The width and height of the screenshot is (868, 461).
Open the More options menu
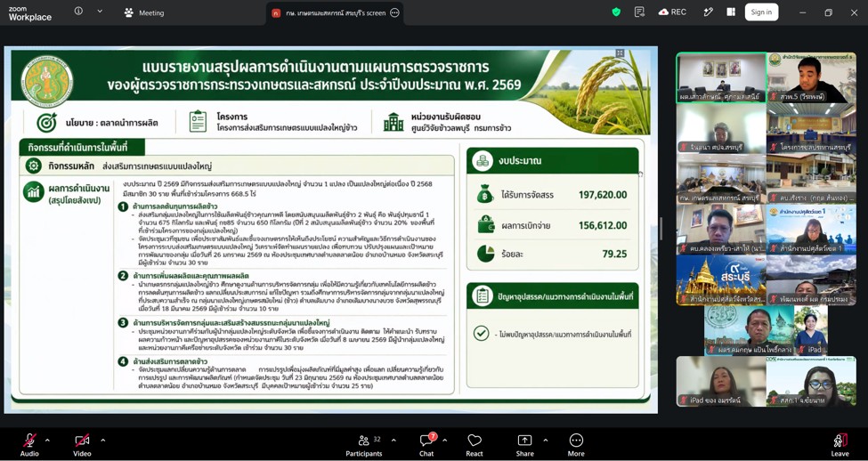click(576, 445)
